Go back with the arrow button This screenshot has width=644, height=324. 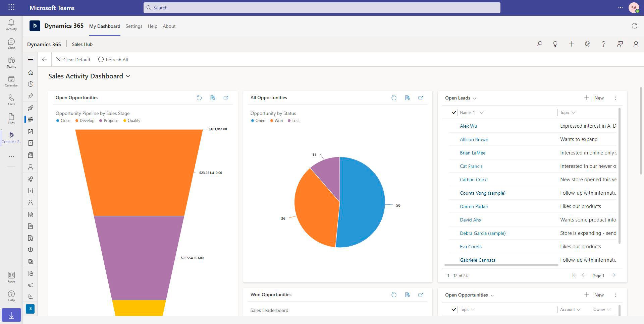[44, 59]
